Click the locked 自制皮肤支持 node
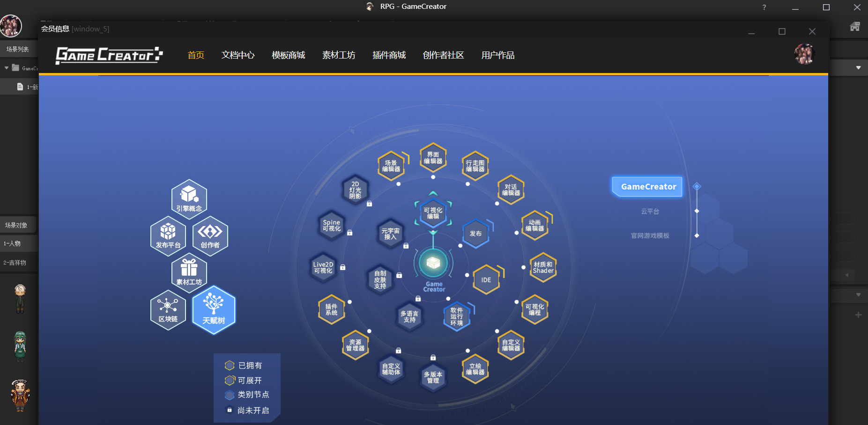Screen dimensions: 868x425 pyautogui.click(x=380, y=279)
